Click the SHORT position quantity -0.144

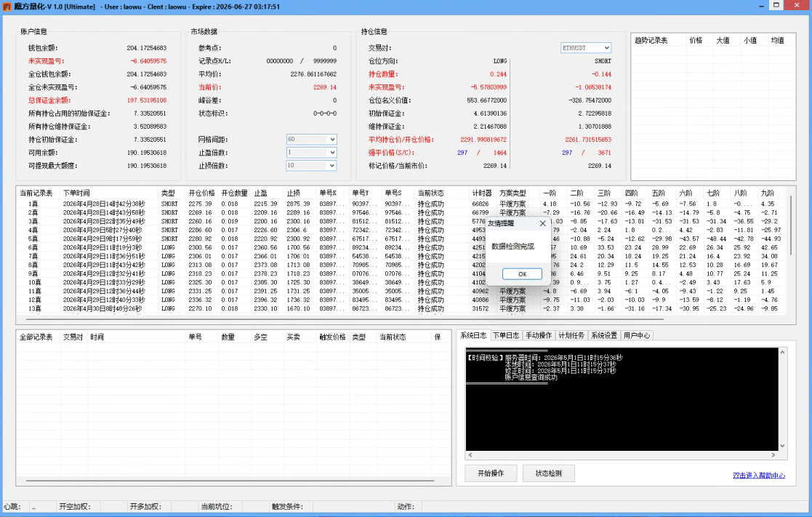click(601, 74)
